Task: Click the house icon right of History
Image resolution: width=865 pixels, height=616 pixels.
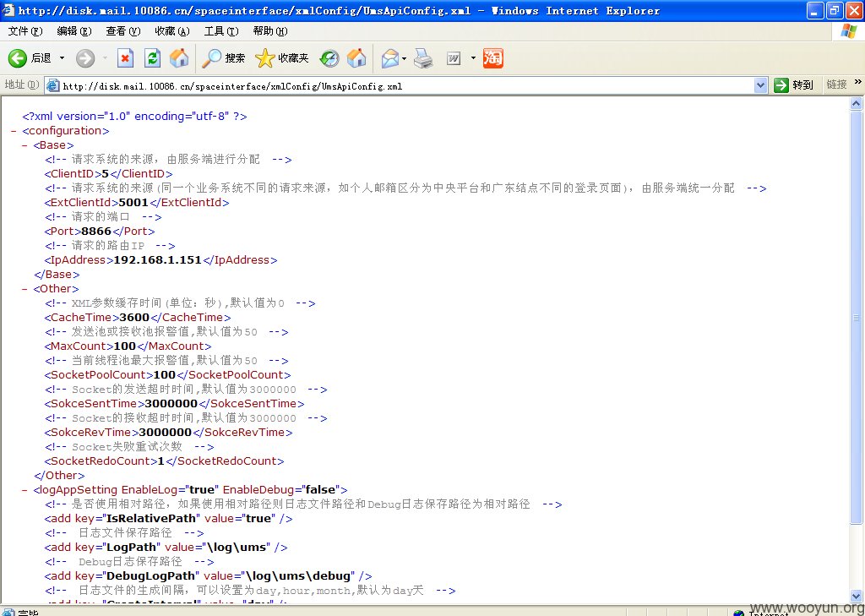Action: 357,58
